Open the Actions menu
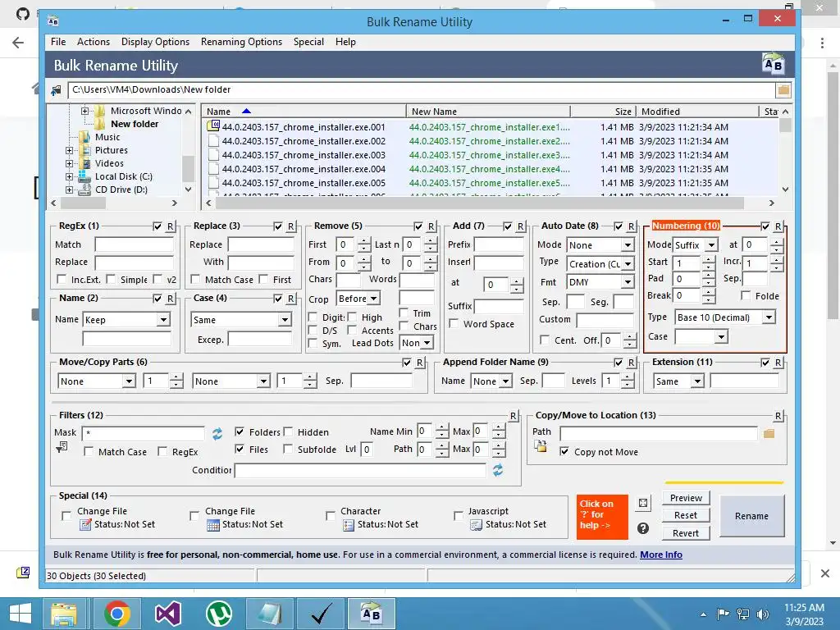The height and width of the screenshot is (630, 840). click(x=94, y=42)
